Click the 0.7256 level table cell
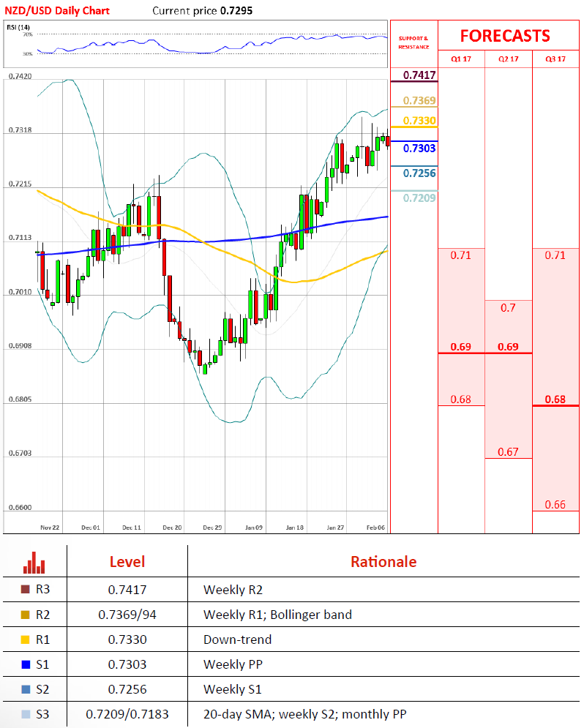 click(x=127, y=689)
